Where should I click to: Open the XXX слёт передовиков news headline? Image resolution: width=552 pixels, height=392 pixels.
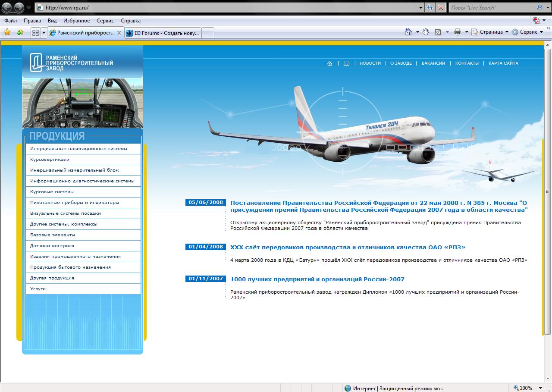[348, 248]
